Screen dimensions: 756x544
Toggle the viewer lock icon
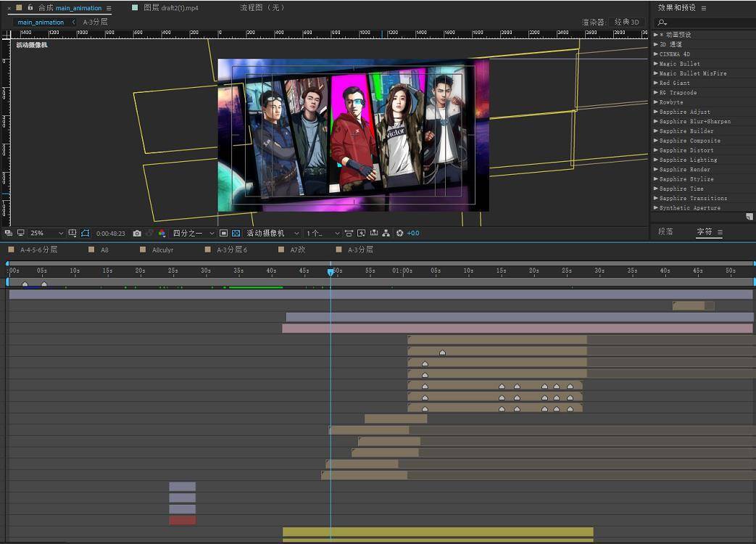pos(30,8)
